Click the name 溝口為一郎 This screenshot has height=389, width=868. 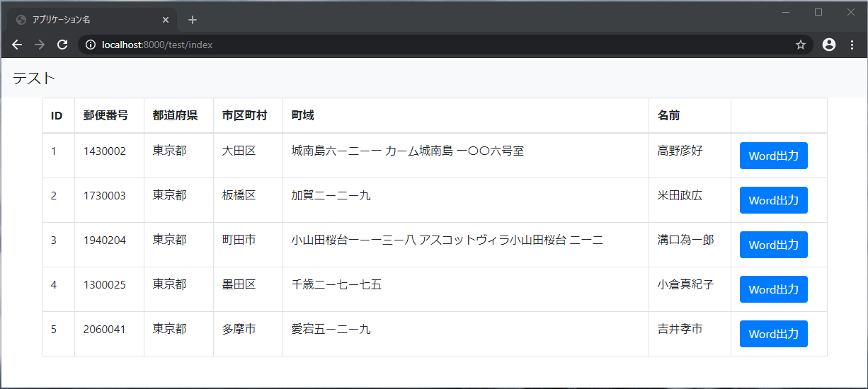pyautogui.click(x=685, y=240)
